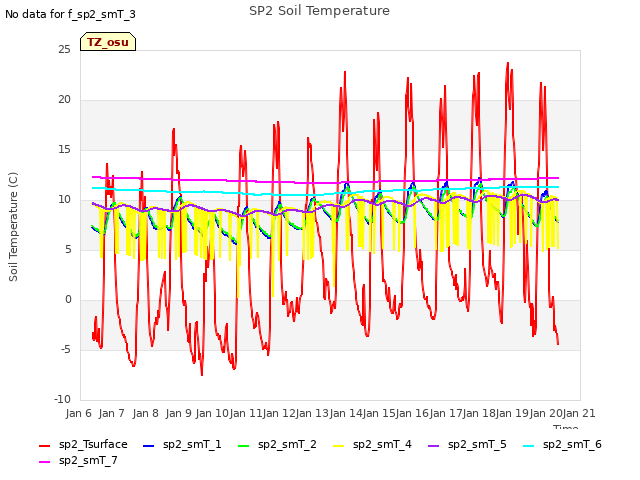Click the red sp2_Tsurface legend swatch
This screenshot has width=640, height=480.
tap(44, 446)
